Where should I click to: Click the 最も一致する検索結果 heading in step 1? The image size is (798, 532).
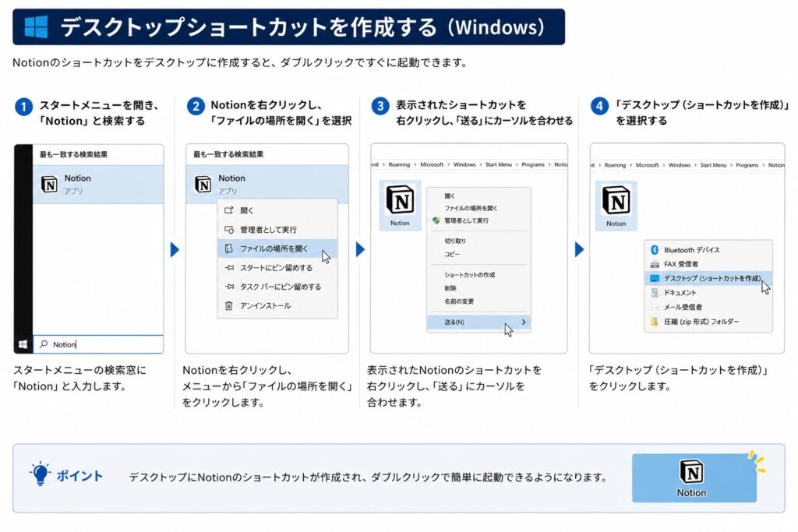pyautogui.click(x=73, y=155)
